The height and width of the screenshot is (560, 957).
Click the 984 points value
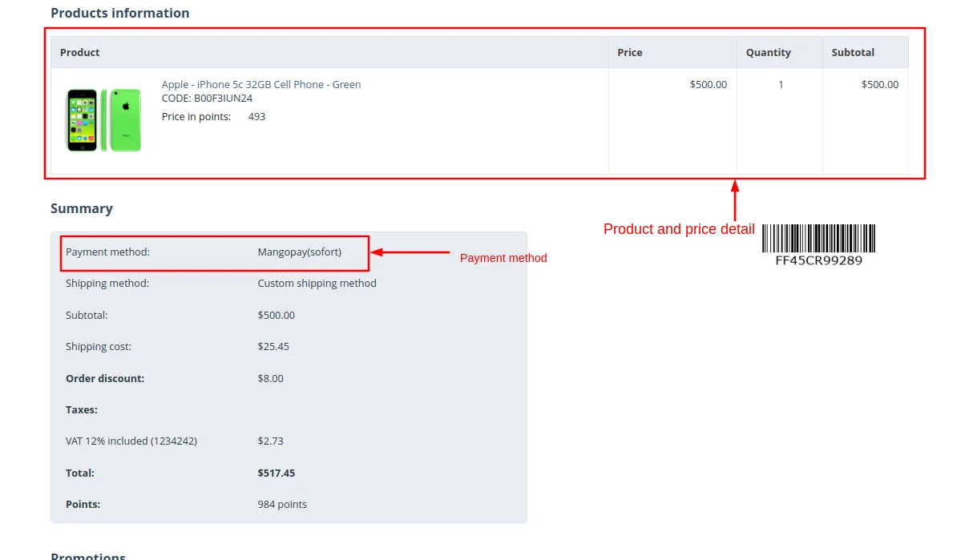tap(282, 505)
